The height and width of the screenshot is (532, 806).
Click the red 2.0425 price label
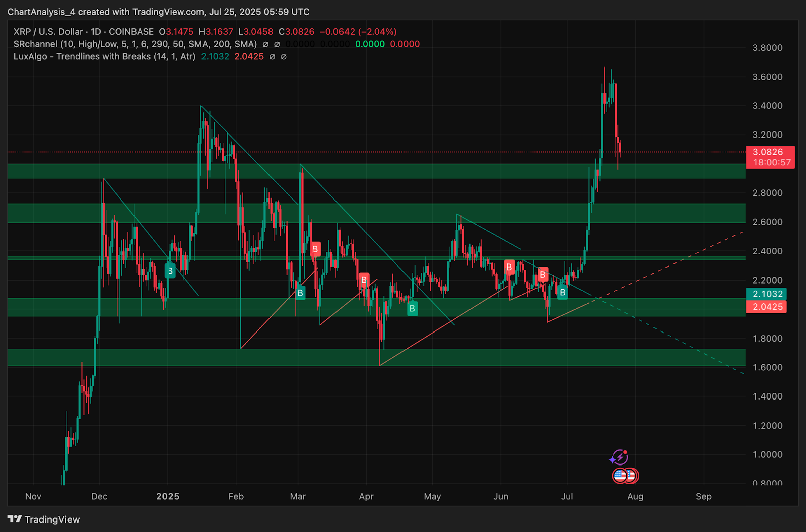coord(767,307)
